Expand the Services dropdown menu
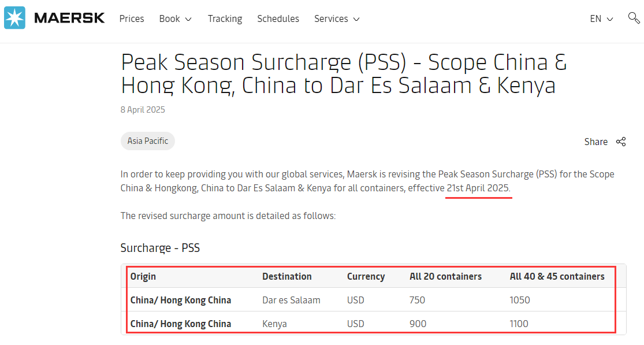This screenshot has height=345, width=644. [337, 19]
